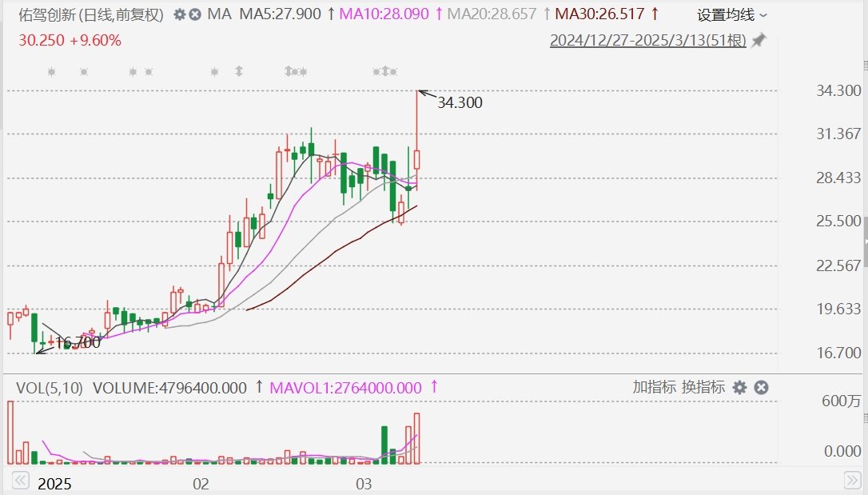The height and width of the screenshot is (495, 868).
Task: Click the 16.700 low price annotation on chart
Action: coord(78,342)
